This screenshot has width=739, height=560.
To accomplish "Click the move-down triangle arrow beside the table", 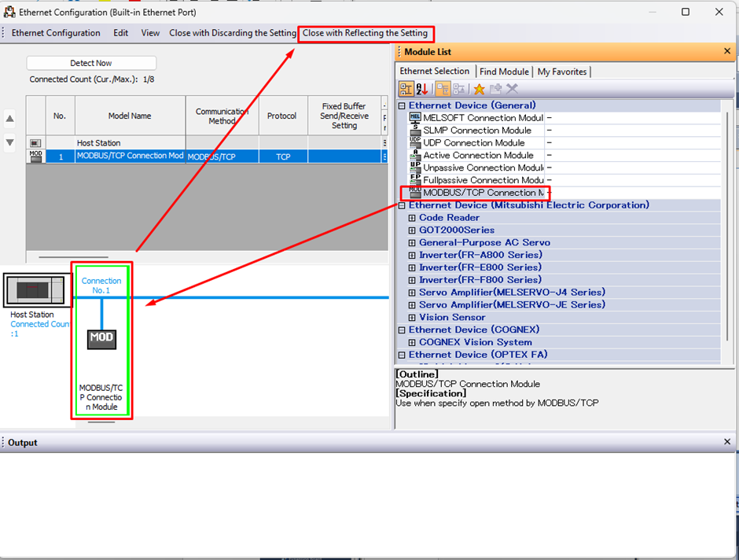I will tap(10, 142).
